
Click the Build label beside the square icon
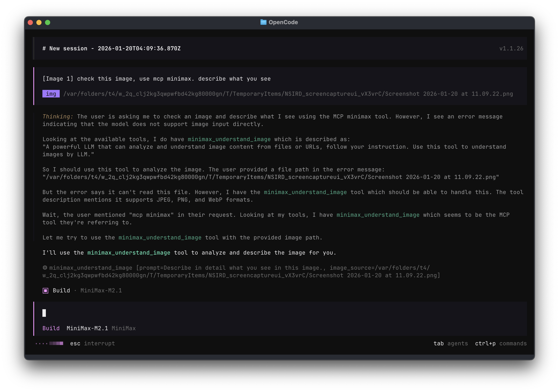pos(61,291)
